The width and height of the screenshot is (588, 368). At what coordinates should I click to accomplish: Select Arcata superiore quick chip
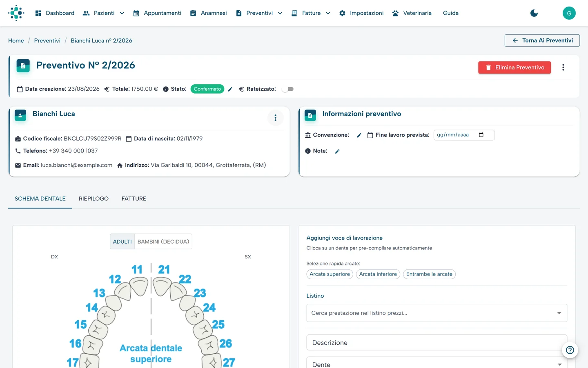click(x=330, y=274)
